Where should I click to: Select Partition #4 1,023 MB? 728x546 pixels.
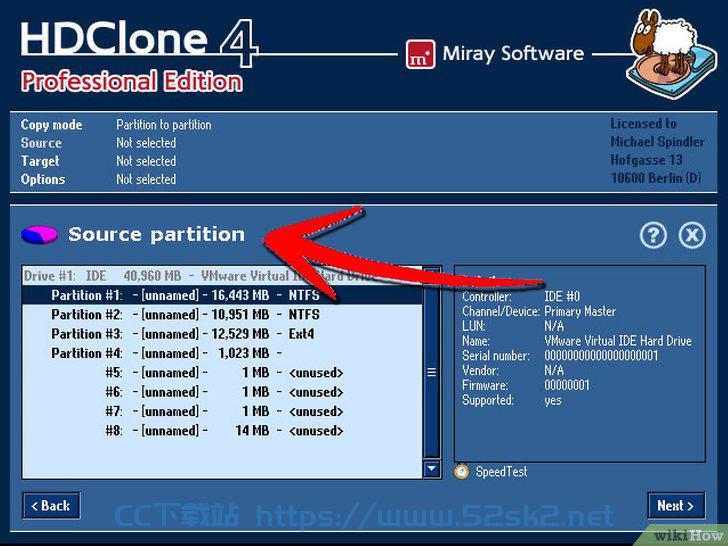tap(222, 353)
